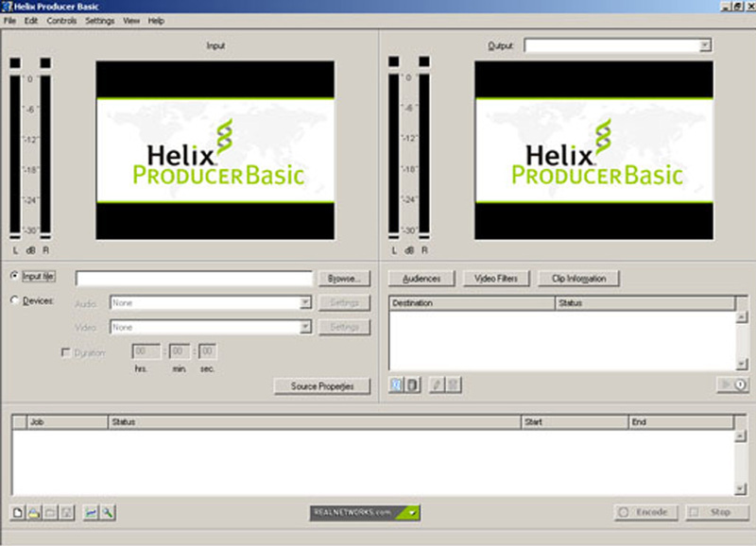Viewport: 756px width, 546px height.
Task: Expand the Audio device dropdown
Action: 305,302
